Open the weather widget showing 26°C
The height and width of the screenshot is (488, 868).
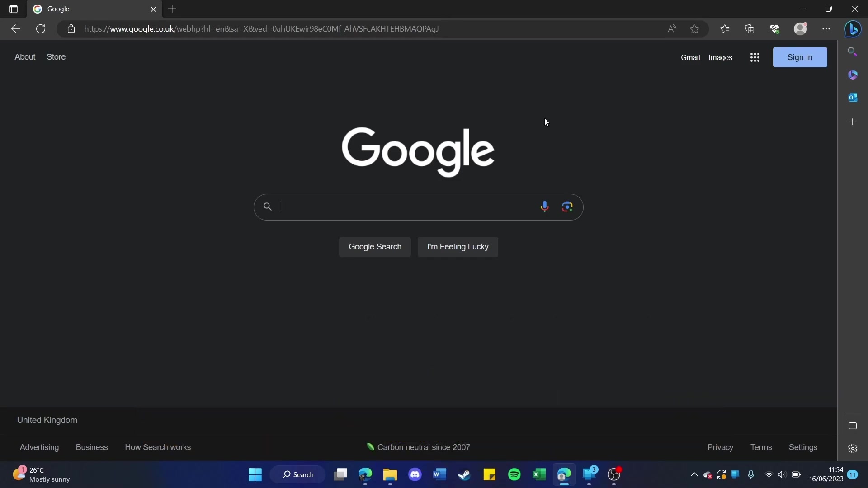[x=42, y=474]
